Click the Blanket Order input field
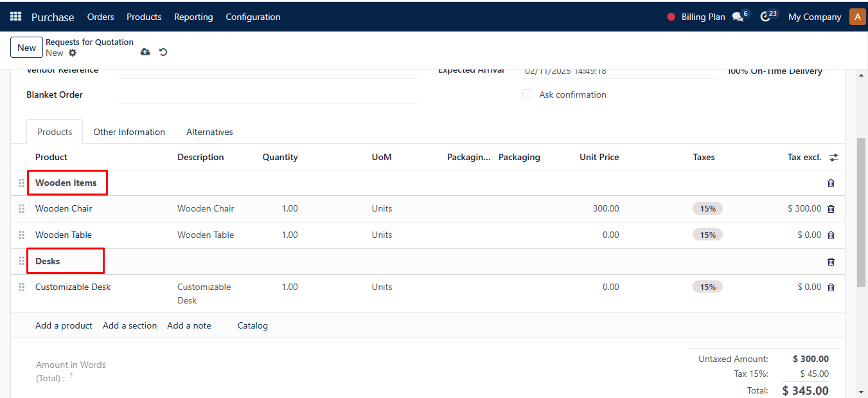This screenshot has height=398, width=868. coord(267,95)
